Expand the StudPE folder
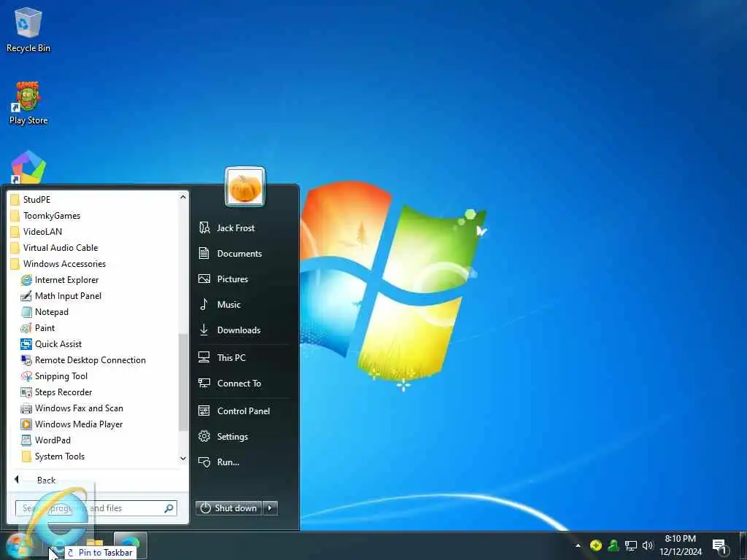Viewport: 747px width, 560px height. point(31,200)
